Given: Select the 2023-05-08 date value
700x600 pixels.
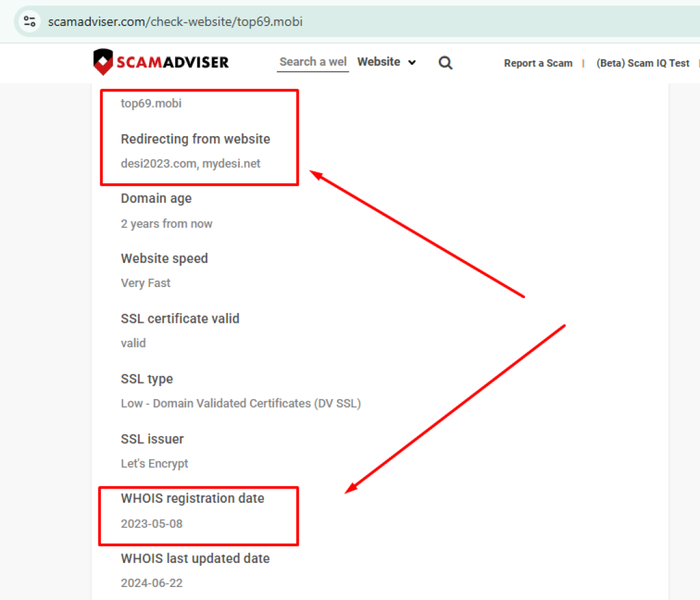Looking at the screenshot, I should [x=152, y=524].
